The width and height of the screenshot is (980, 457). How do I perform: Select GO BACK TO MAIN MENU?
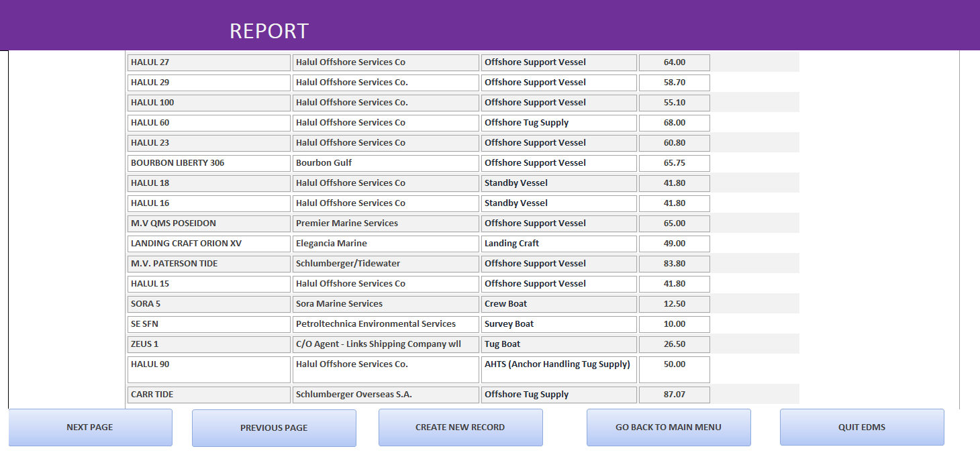point(669,427)
